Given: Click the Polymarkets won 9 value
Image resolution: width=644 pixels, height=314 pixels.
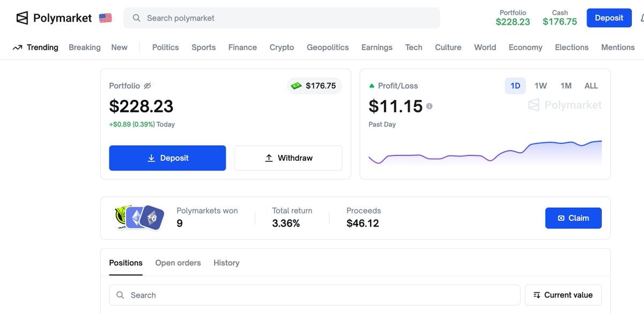Looking at the screenshot, I should 180,223.
